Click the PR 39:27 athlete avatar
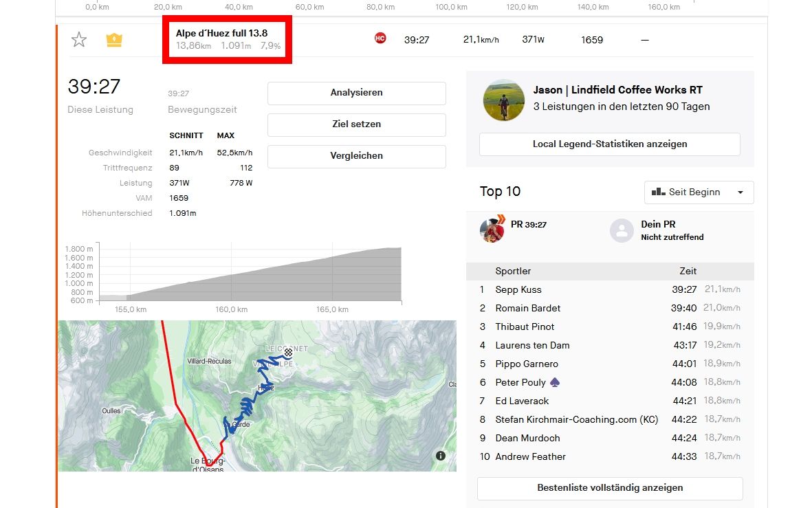The width and height of the screenshot is (812, 508). point(492,230)
